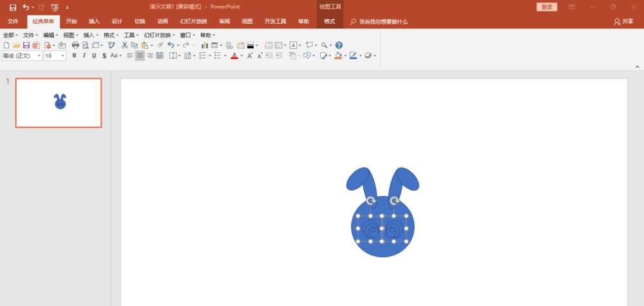Click the Save icon in the title bar
The image size is (644, 306).
pos(13,7)
